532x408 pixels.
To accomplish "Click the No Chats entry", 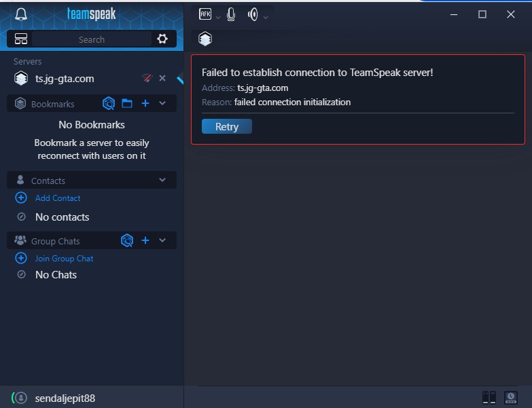I will [x=56, y=274].
